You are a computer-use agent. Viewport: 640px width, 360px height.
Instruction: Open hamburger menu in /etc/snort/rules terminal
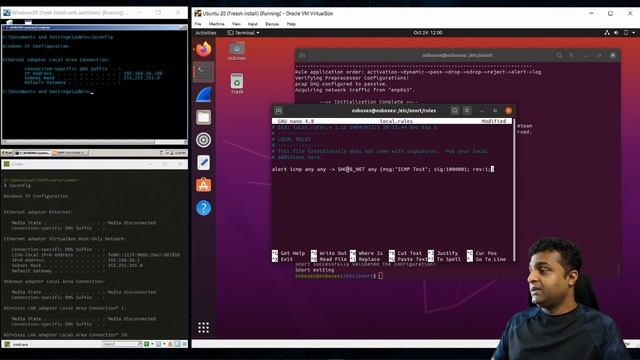coord(467,111)
